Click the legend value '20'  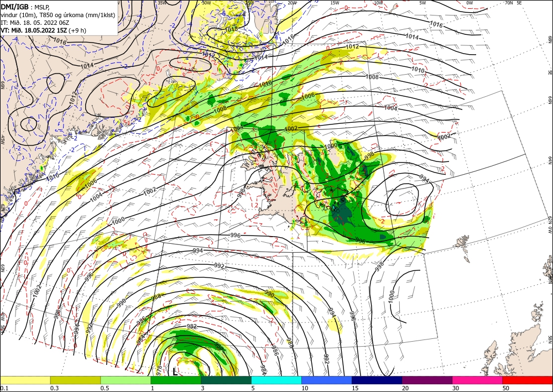click(x=405, y=388)
